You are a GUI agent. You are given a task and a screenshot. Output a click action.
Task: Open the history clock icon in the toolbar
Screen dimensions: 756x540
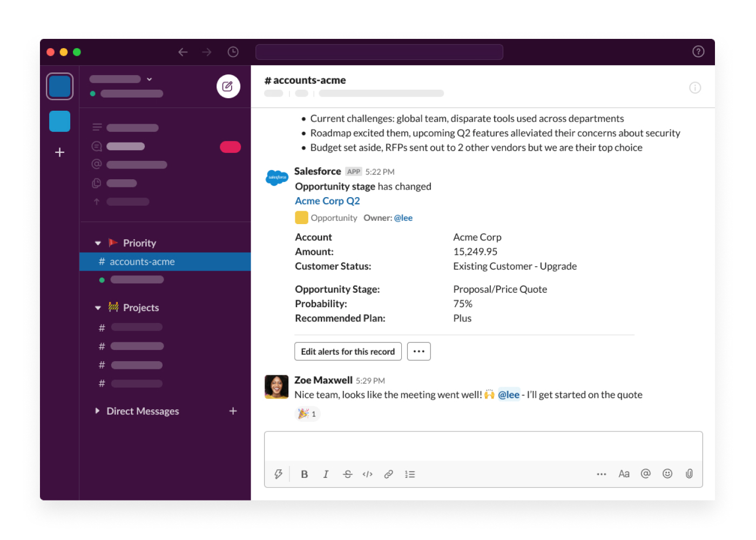click(233, 51)
